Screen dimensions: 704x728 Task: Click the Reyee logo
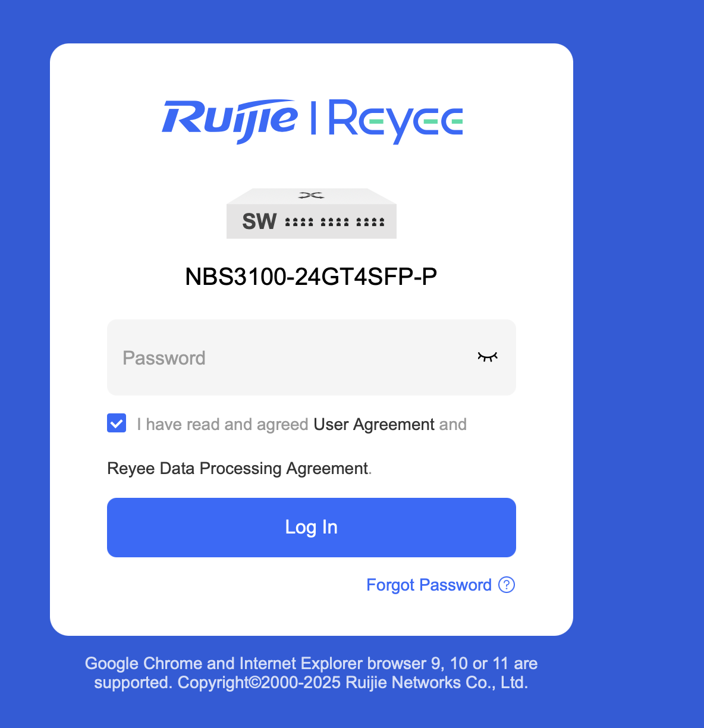(395, 121)
